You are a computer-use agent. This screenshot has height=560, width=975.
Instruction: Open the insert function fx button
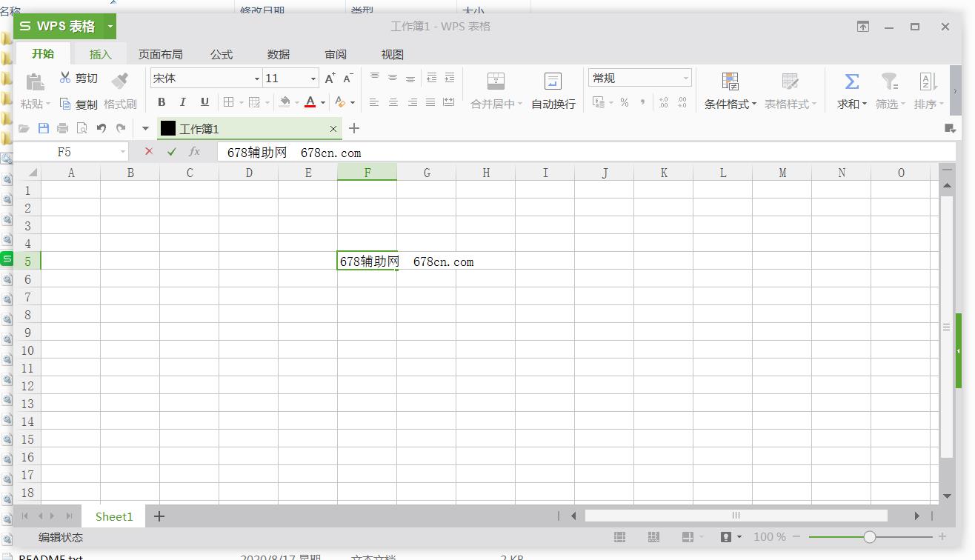[194, 151]
